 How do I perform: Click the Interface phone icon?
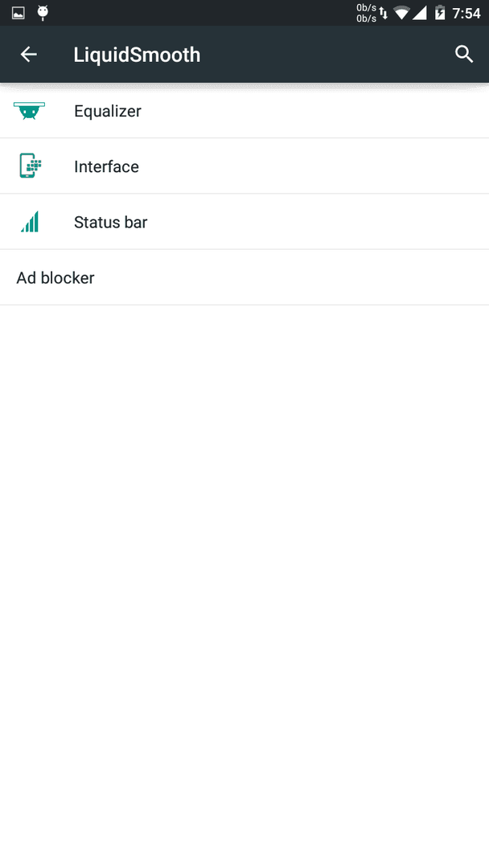click(x=30, y=166)
